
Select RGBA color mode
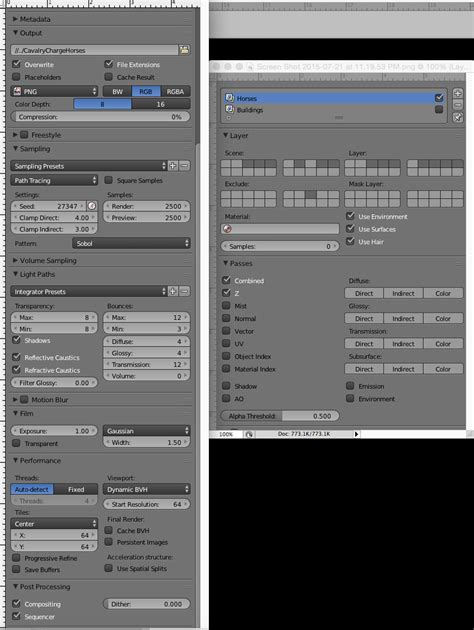click(175, 92)
